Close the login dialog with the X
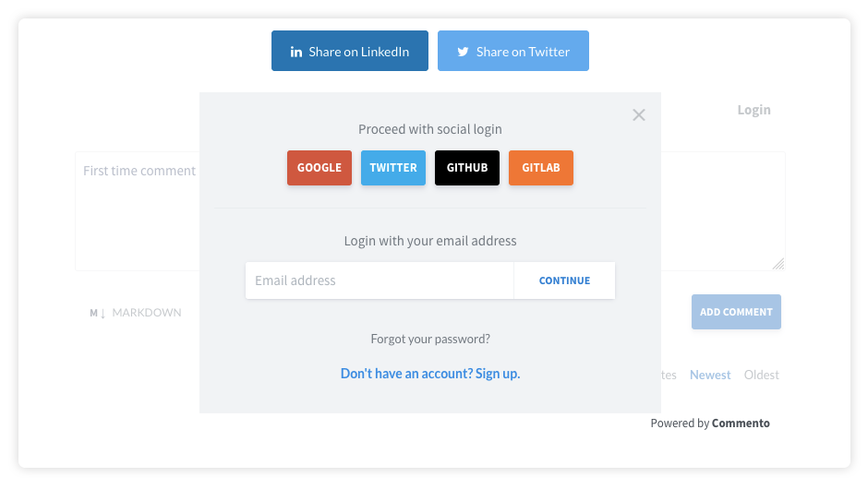The height and width of the screenshot is (489, 868). pos(639,115)
